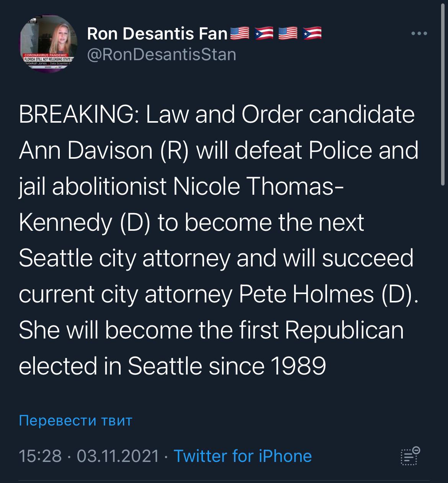448x483 pixels.
Task: Click the last Puerto Rico flag emoji
Action: [312, 34]
